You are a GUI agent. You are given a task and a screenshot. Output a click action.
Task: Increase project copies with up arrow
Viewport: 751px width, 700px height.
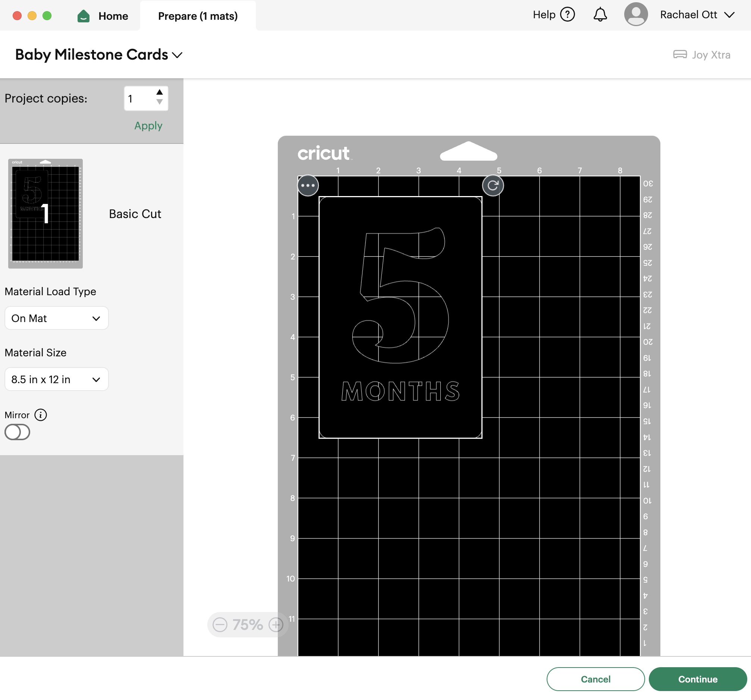coord(160,92)
